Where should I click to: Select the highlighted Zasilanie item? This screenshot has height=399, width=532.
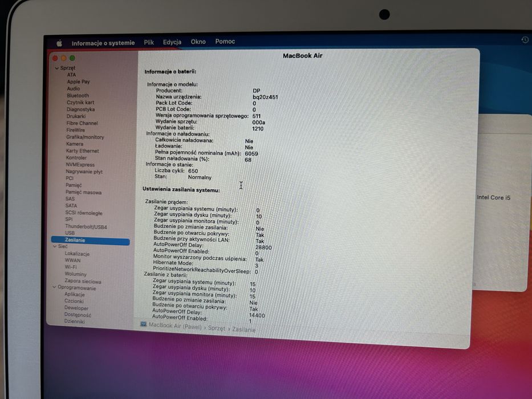(91, 240)
